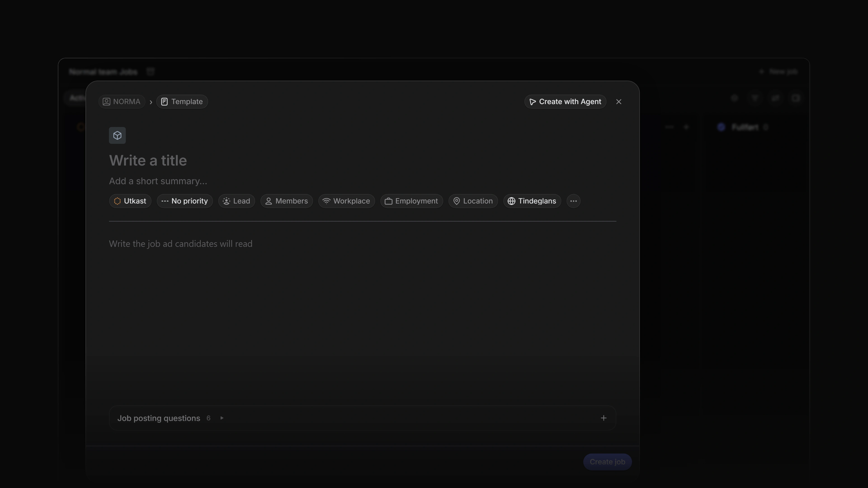Image resolution: width=868 pixels, height=488 pixels.
Task: Select Employment type
Action: [x=411, y=201]
